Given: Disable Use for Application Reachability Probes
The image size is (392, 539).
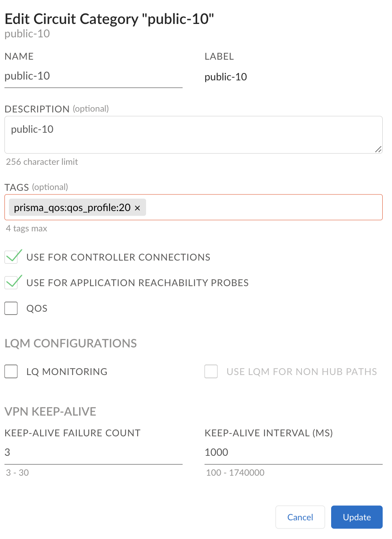Looking at the screenshot, I should pyautogui.click(x=11, y=282).
